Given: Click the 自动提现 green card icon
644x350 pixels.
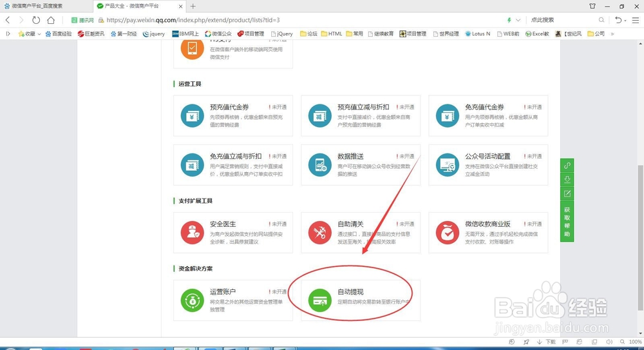Looking at the screenshot, I should click(x=319, y=300).
